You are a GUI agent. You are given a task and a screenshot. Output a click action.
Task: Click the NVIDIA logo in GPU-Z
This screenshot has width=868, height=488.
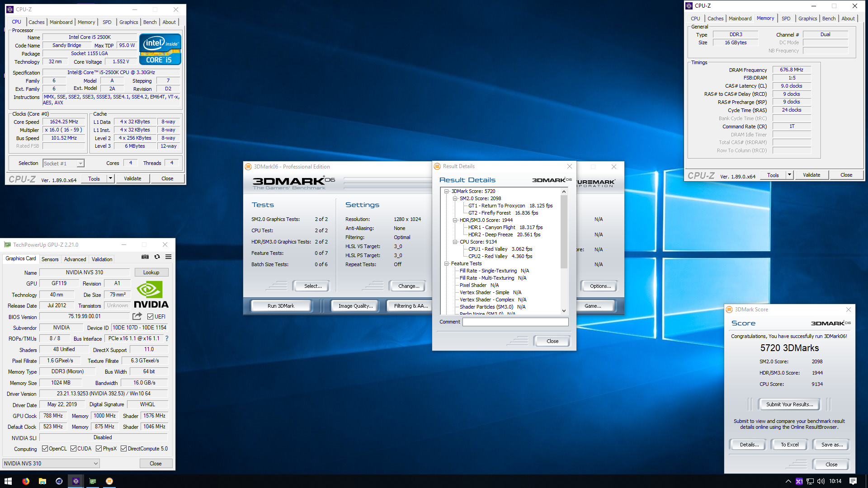click(151, 295)
